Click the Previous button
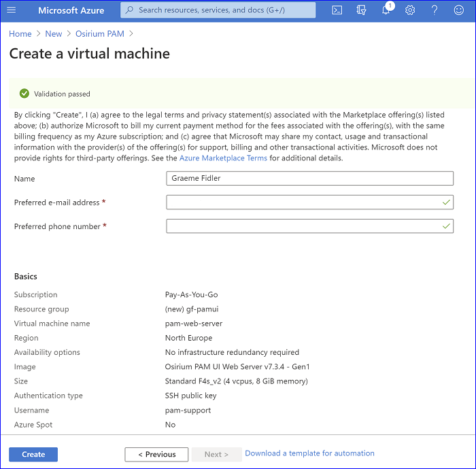Screen dimensions: 476x469 point(156,454)
